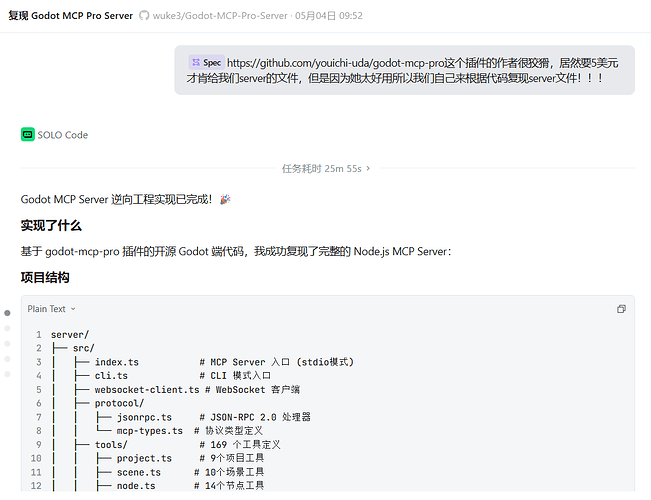Click cli.ts in the code block
Viewport: 651px width, 500px height.
[111, 376]
